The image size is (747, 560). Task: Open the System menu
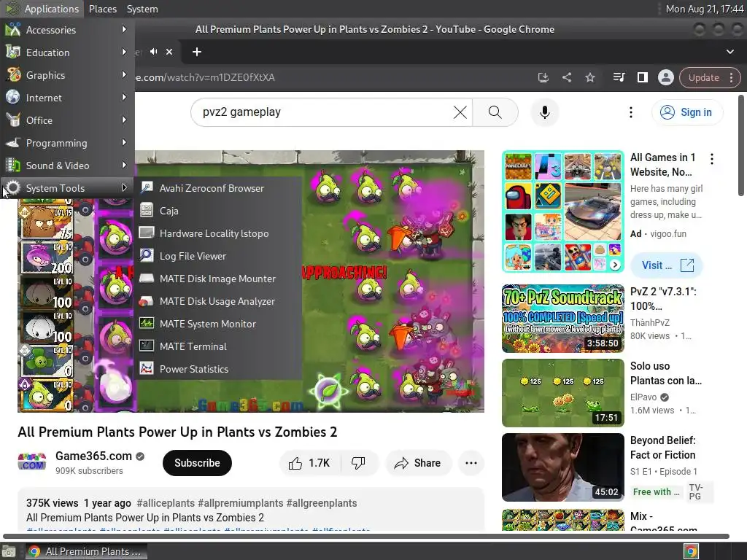(142, 9)
